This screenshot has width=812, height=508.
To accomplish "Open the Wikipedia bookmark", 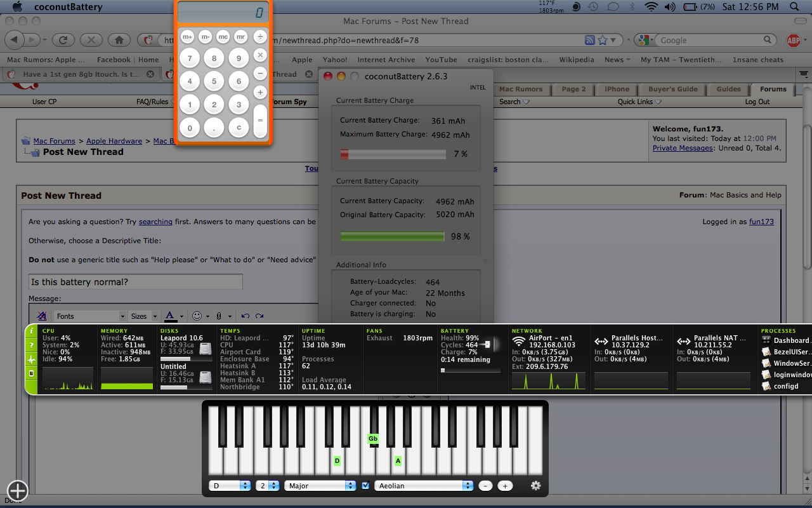I will point(576,60).
